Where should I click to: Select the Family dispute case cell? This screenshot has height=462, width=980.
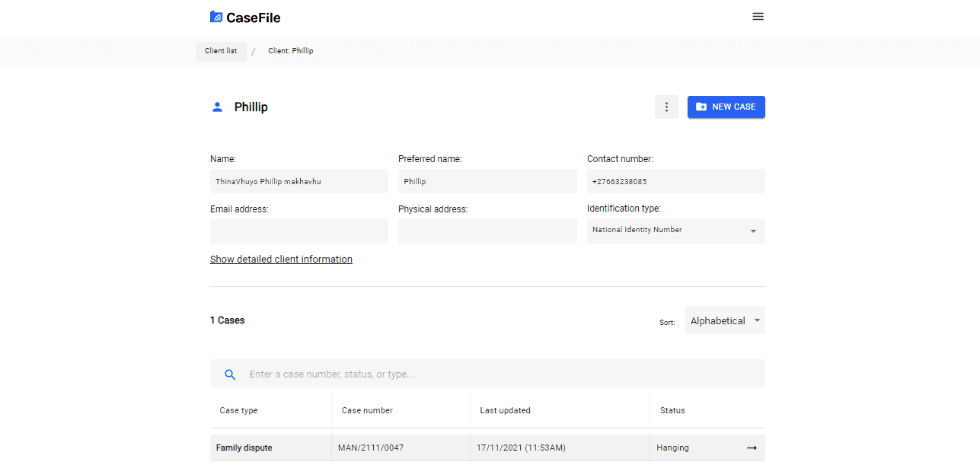click(x=271, y=448)
